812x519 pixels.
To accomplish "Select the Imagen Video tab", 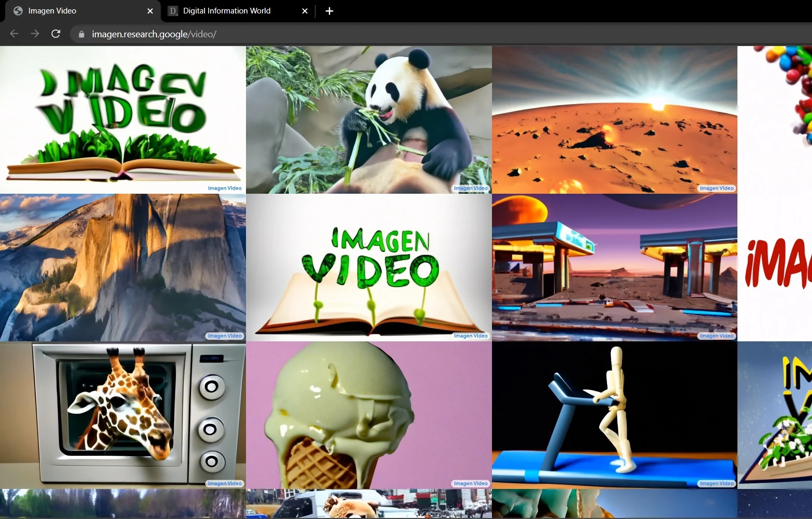I will pos(83,11).
